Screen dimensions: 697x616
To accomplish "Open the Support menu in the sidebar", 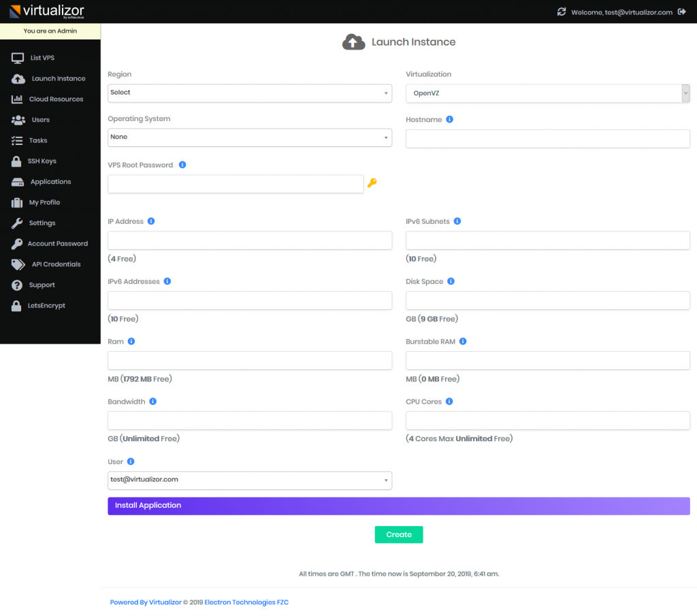I will 41,285.
